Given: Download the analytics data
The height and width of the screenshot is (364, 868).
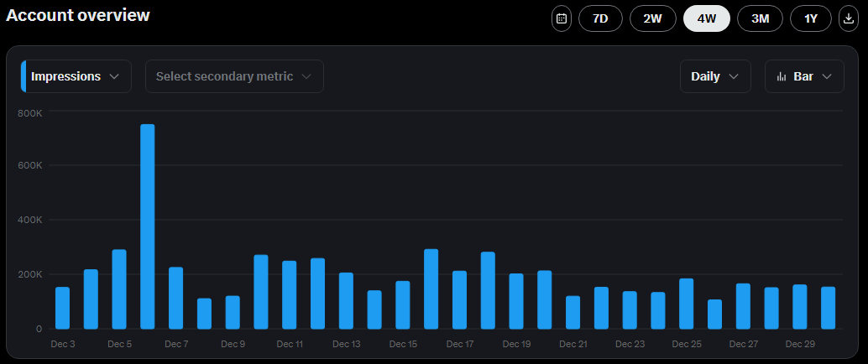Looking at the screenshot, I should pyautogui.click(x=849, y=18).
